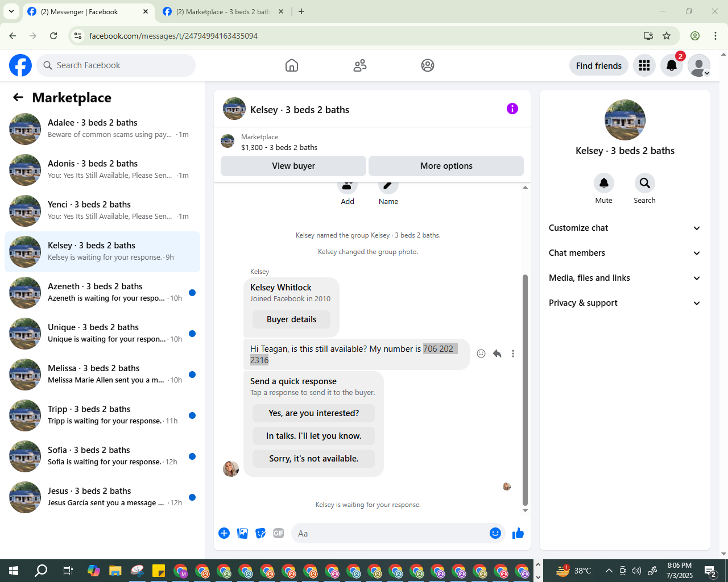Open the Facebook menu grid icon
Viewport: 728px width, 582px height.
coord(644,65)
